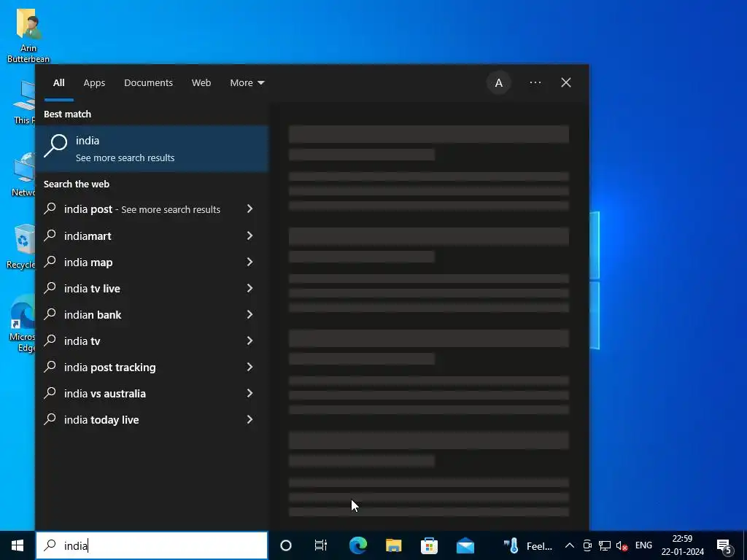Viewport: 747px width, 560px height.
Task: Open the Mail app from taskbar
Action: coord(465,545)
